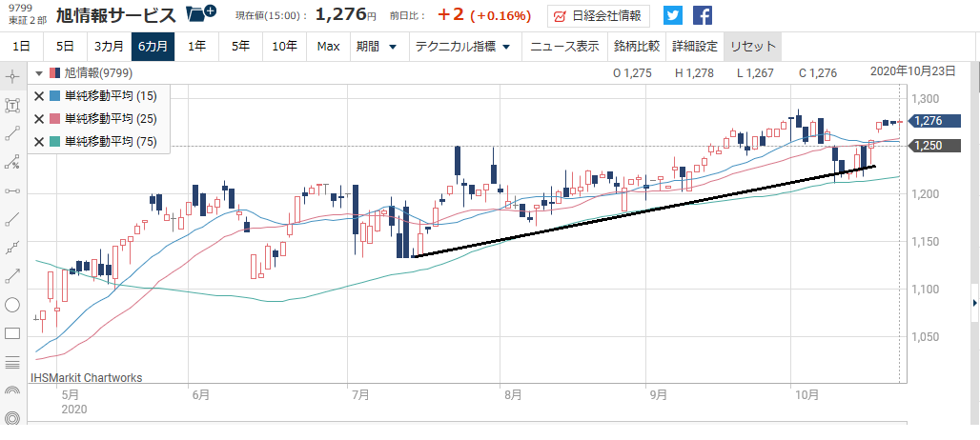The height and width of the screenshot is (440, 980).
Task: Click the 1,250 gray price marker
Action: (932, 146)
